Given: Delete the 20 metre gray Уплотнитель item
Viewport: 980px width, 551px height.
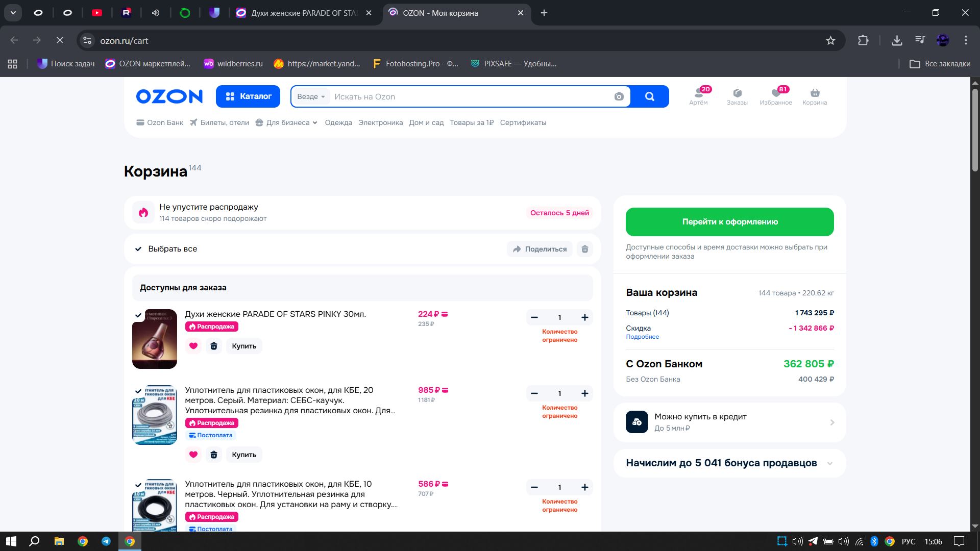Looking at the screenshot, I should tap(214, 455).
